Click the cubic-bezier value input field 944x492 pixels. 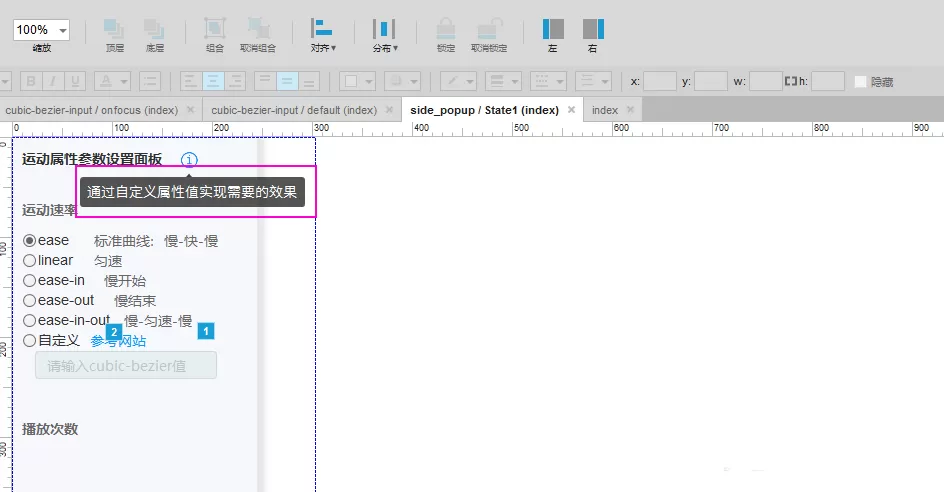tap(126, 366)
